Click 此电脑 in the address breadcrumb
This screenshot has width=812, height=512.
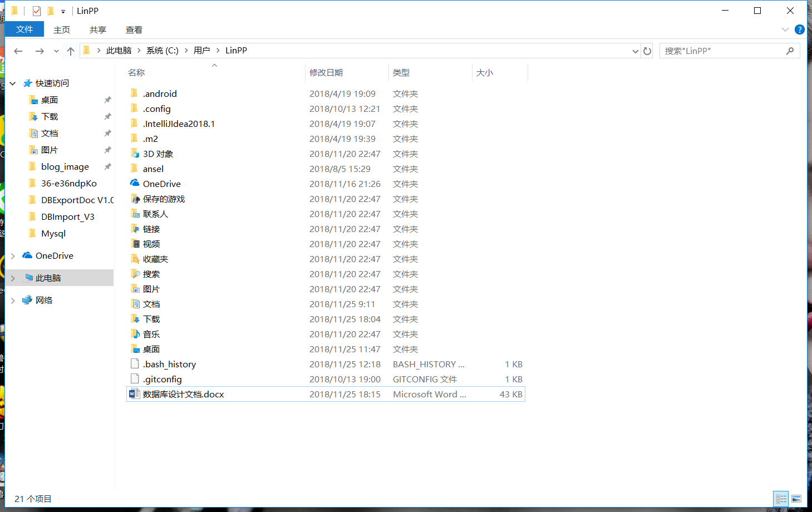pyautogui.click(x=119, y=51)
